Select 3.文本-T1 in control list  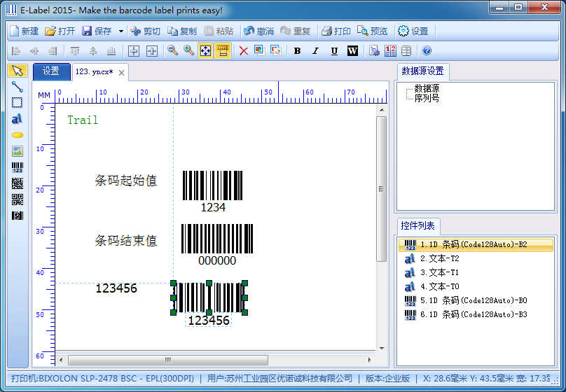click(x=476, y=272)
